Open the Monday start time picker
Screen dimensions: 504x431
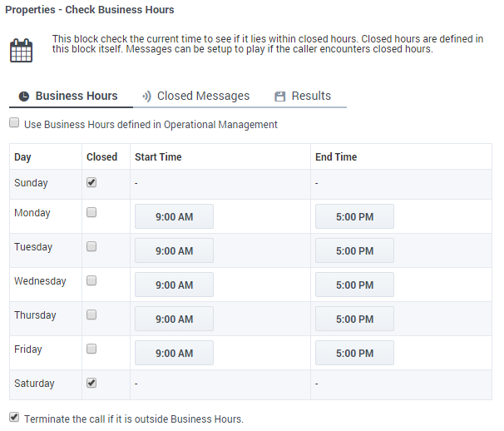[174, 216]
